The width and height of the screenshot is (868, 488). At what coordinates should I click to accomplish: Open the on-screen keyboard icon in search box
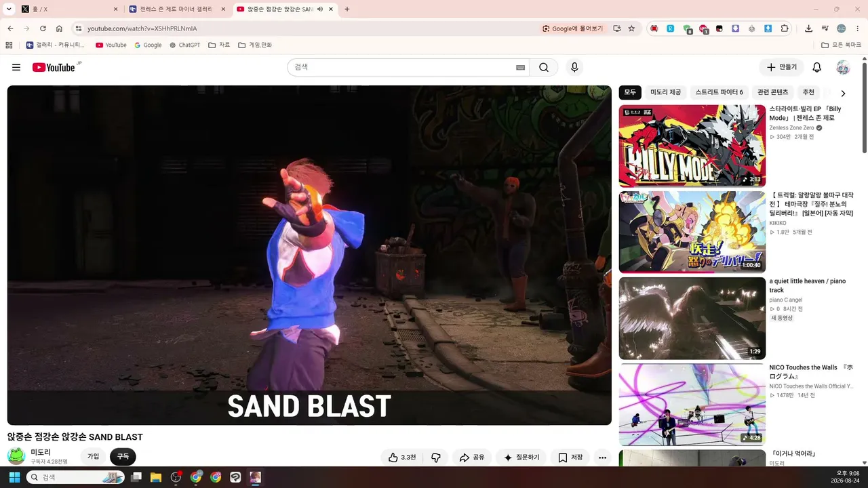pyautogui.click(x=520, y=67)
